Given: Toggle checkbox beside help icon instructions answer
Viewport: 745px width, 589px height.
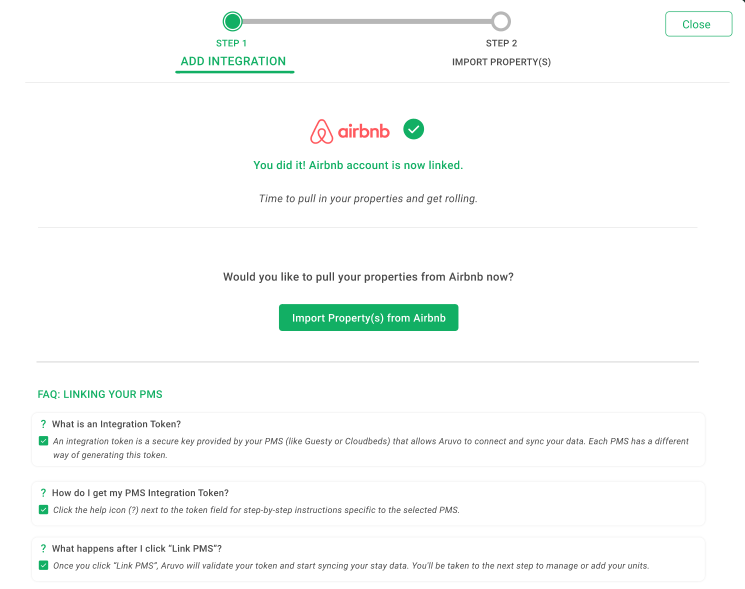Looking at the screenshot, I should tap(44, 510).
